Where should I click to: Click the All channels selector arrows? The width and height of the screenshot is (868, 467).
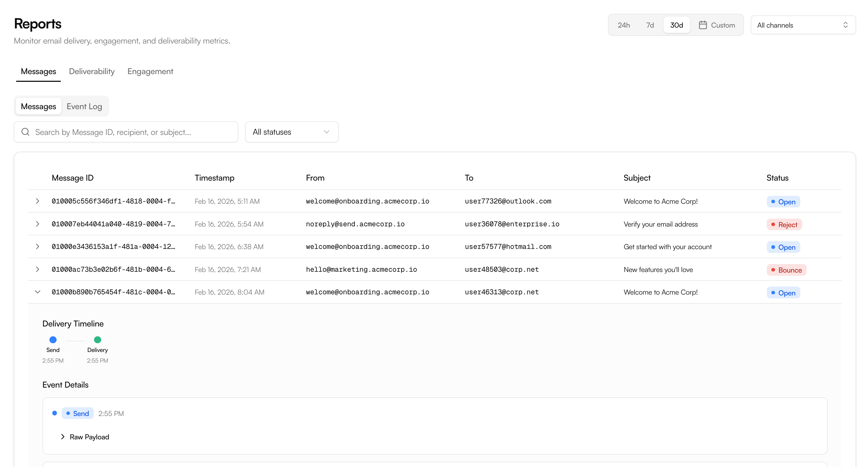[845, 25]
